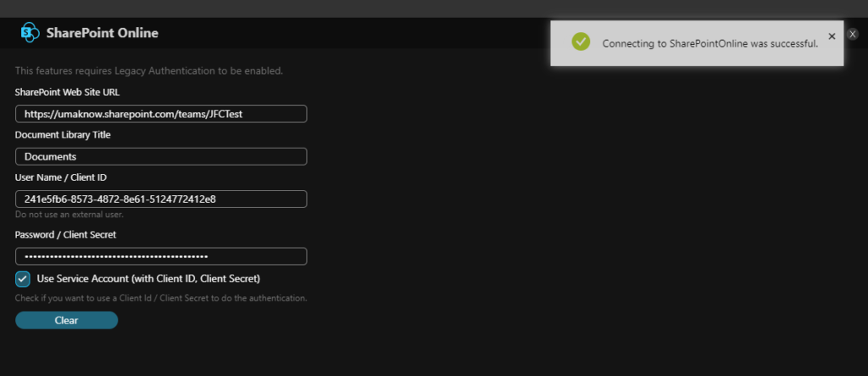The height and width of the screenshot is (376, 868).
Task: Click into the Document Library Title field
Action: [x=161, y=157]
